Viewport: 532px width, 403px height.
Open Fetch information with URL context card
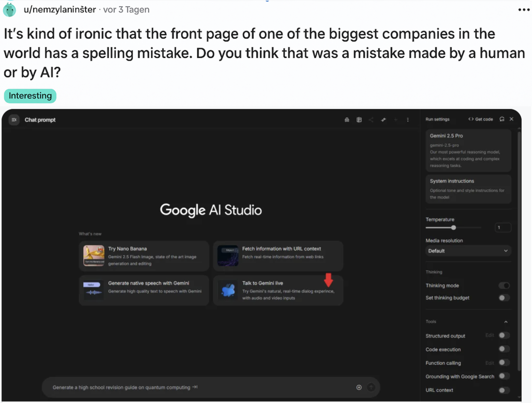278,256
